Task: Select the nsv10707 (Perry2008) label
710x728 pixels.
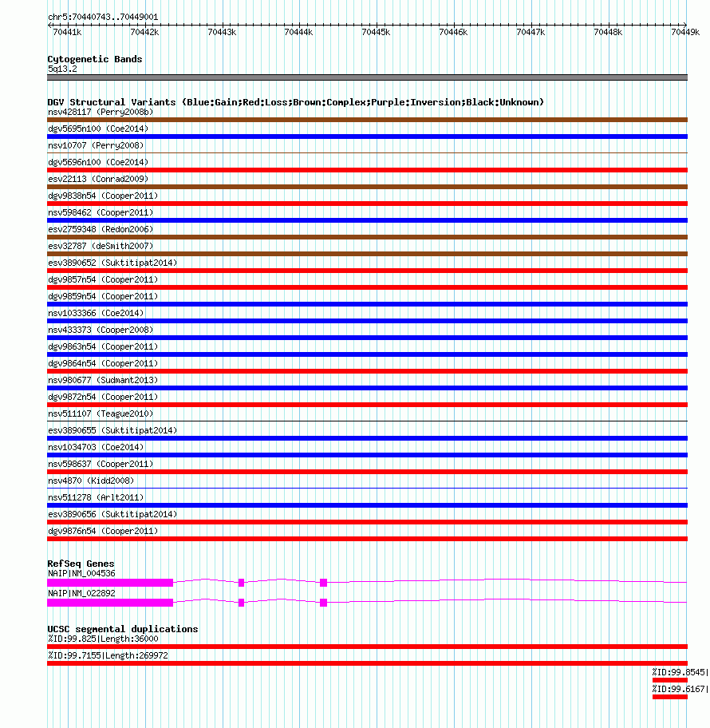Action: pos(96,145)
